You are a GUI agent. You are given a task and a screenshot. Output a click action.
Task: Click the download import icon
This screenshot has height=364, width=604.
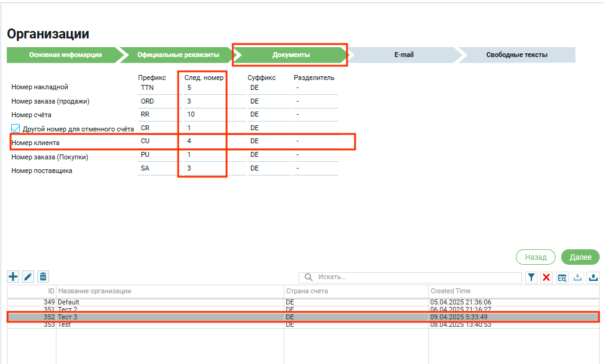point(578,278)
